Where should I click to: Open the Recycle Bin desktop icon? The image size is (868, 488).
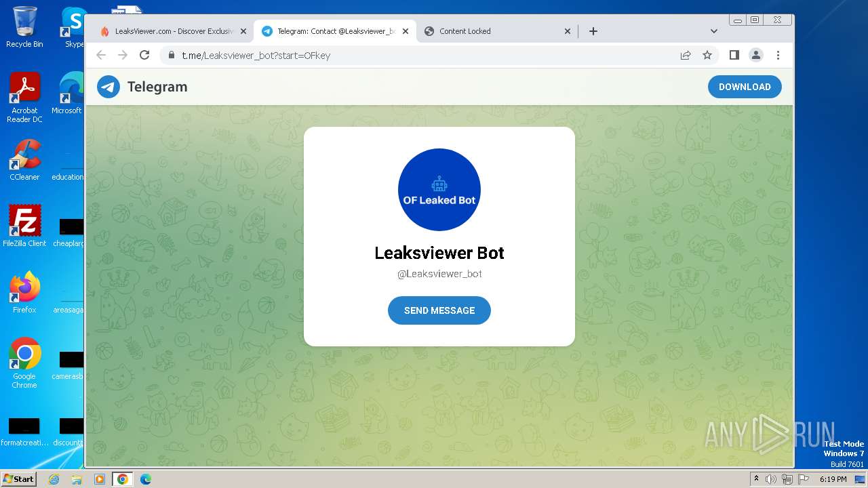point(24,27)
